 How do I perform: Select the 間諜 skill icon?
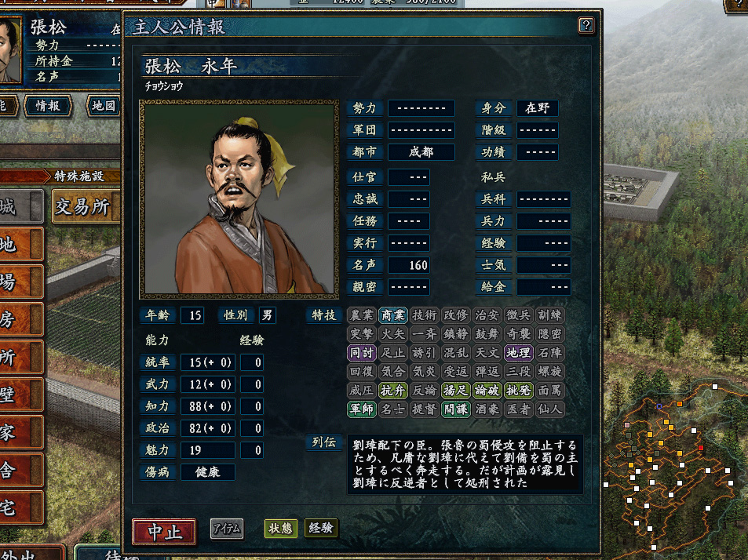coord(455,409)
